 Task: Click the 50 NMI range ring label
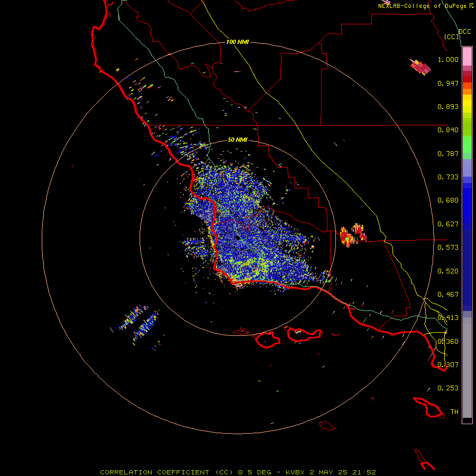coord(237,140)
